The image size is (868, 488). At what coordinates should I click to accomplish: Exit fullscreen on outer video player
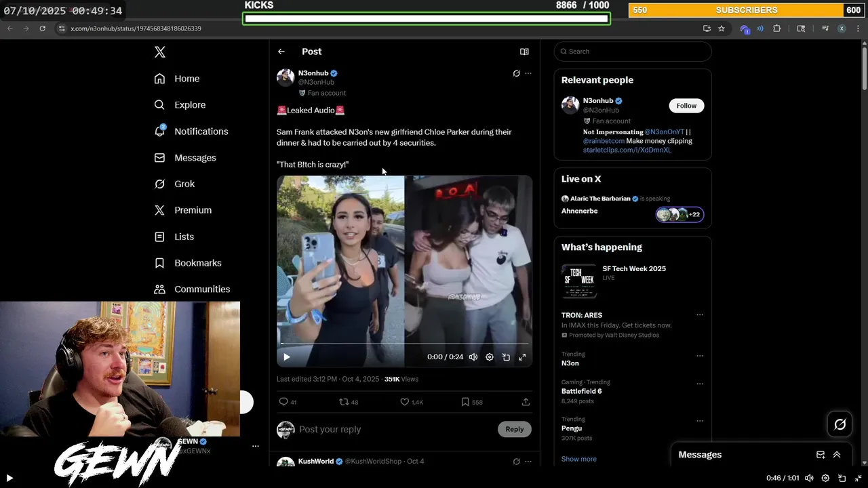(x=858, y=478)
